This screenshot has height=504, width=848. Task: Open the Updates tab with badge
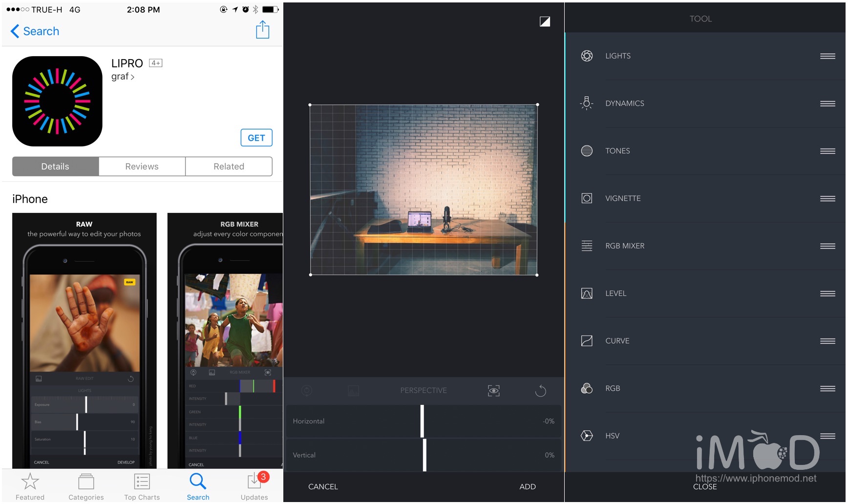pos(254,485)
